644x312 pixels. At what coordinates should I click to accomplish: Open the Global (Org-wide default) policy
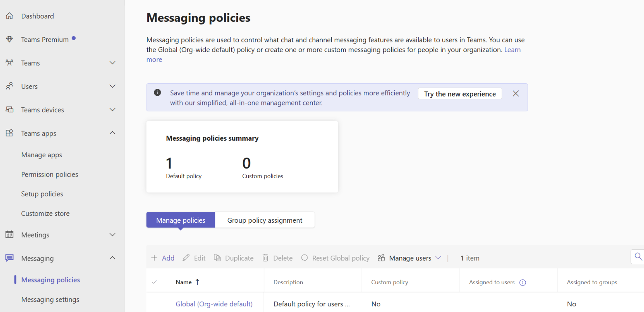click(214, 304)
